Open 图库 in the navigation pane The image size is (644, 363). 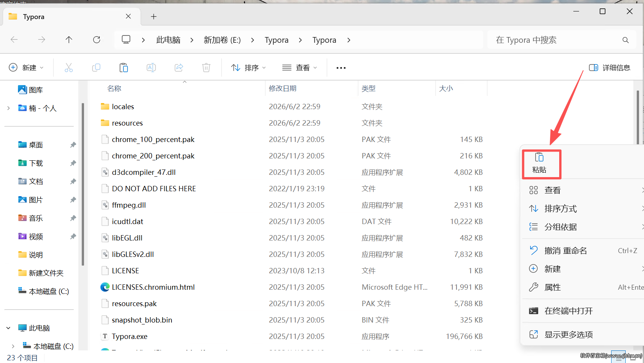[x=36, y=90]
